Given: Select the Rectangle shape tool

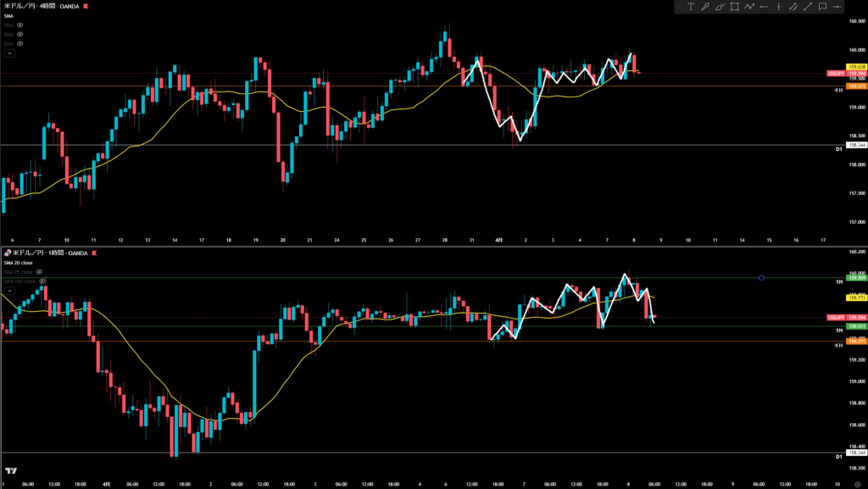Looking at the screenshot, I should pyautogui.click(x=734, y=8).
